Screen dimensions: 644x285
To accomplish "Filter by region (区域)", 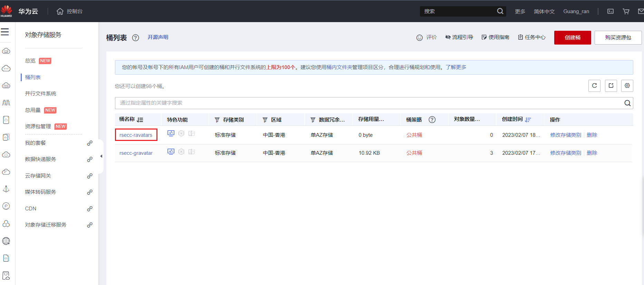I will pos(265,120).
